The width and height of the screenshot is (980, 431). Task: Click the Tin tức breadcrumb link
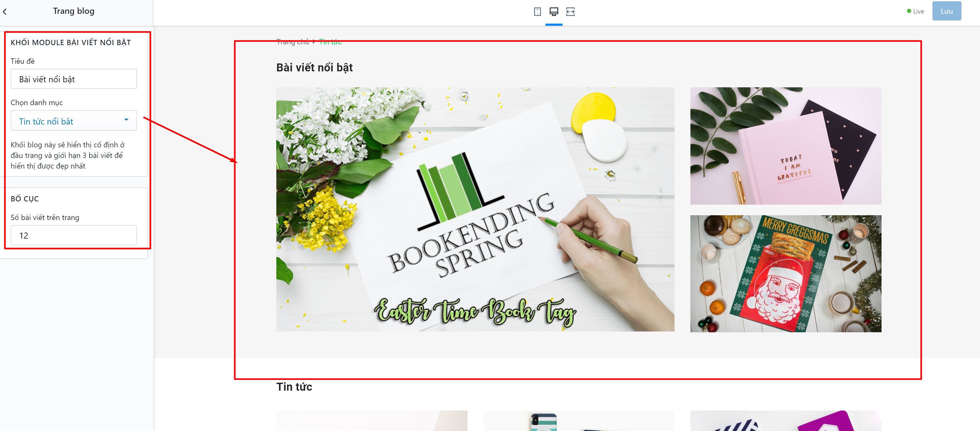(x=330, y=42)
